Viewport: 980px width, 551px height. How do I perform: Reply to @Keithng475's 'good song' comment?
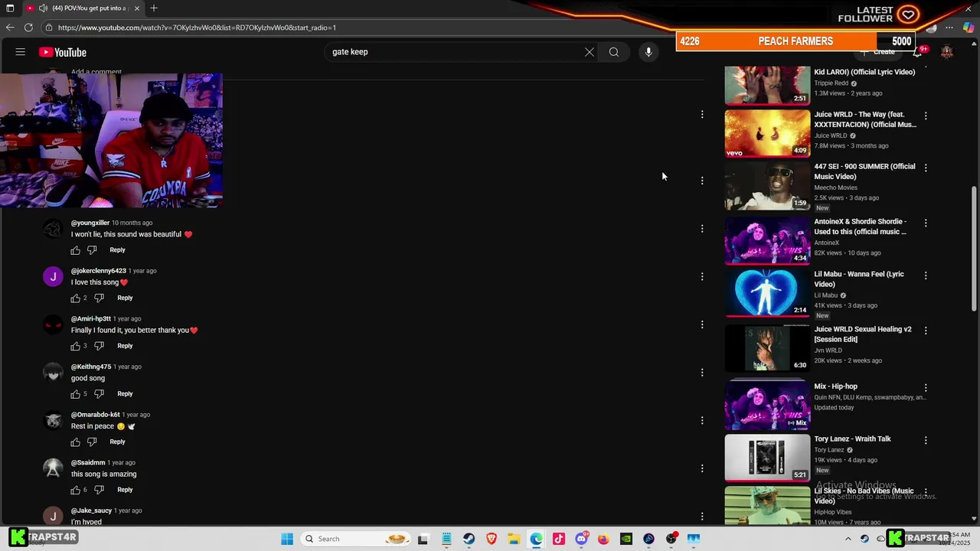click(x=125, y=394)
